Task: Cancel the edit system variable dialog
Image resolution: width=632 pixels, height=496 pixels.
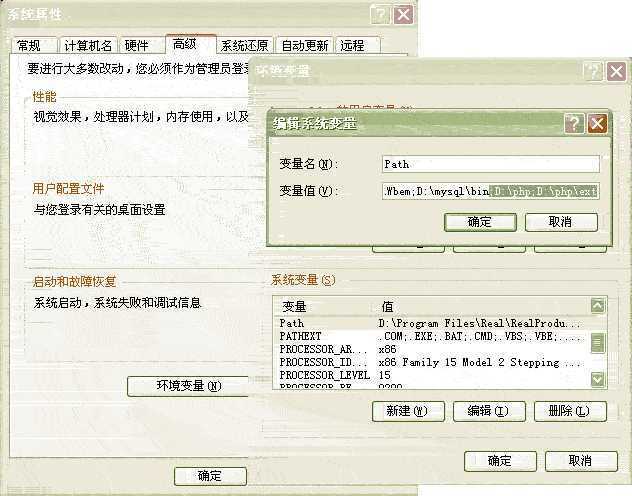Action: [561, 222]
